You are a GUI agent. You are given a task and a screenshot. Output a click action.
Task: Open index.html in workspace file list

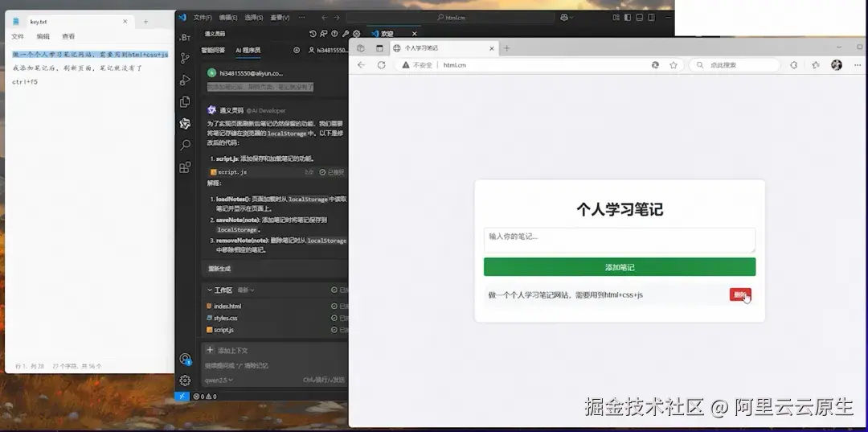click(227, 306)
